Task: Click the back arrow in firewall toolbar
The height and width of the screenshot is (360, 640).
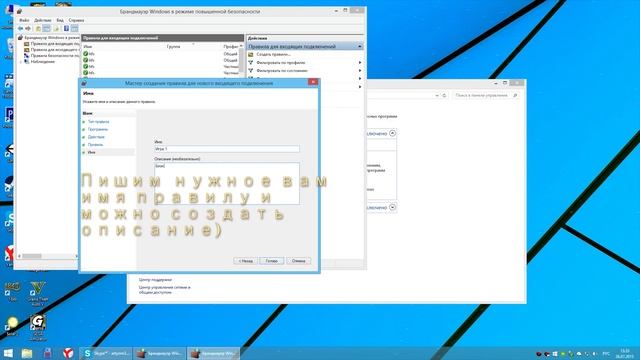Action: pos(20,29)
